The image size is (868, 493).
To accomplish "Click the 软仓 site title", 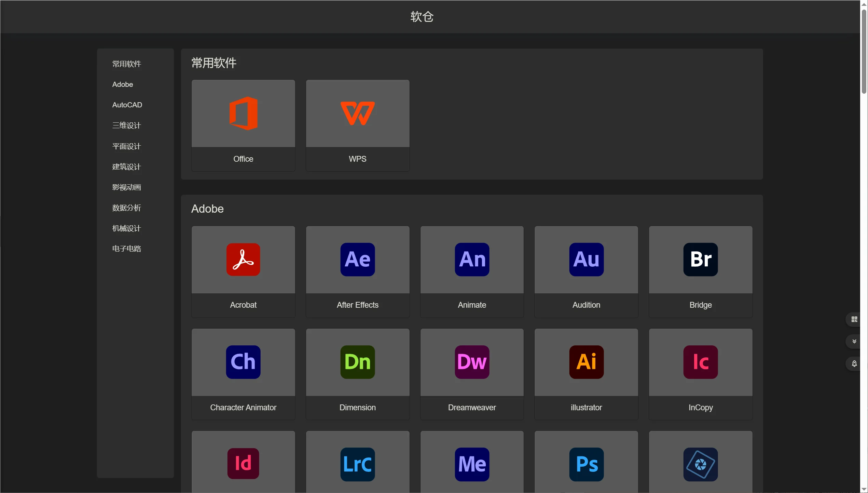I will pos(422,17).
